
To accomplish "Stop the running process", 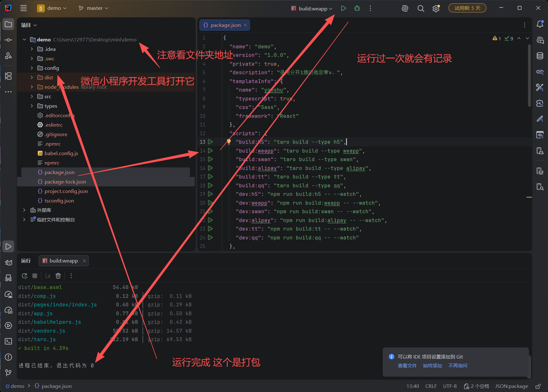I will click(x=35, y=276).
